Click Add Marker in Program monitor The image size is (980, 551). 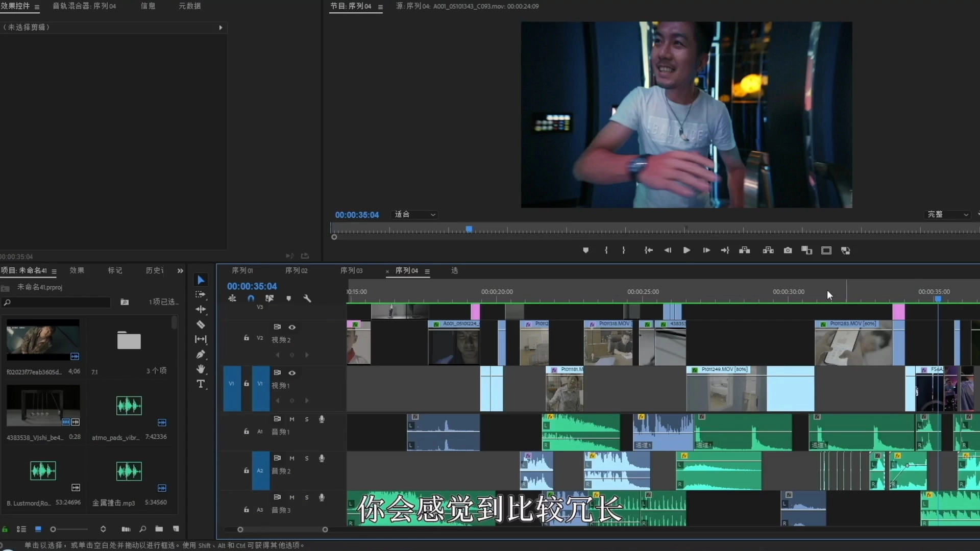(585, 251)
